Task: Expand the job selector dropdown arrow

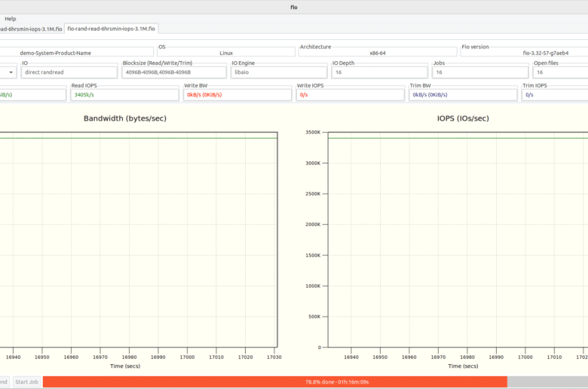Action: pos(11,72)
